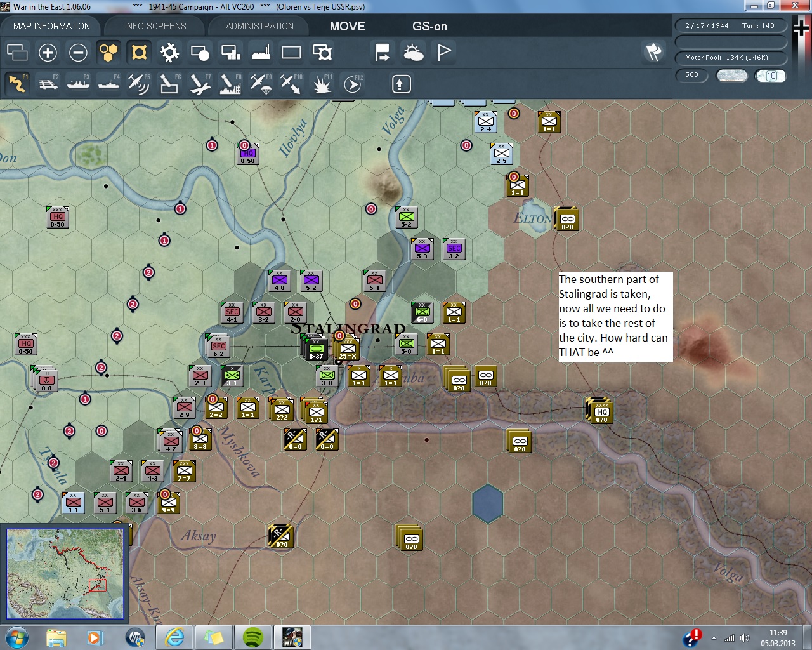Select the Soviet HQ 0?0 stack
The height and width of the screenshot is (650, 812).
[601, 411]
